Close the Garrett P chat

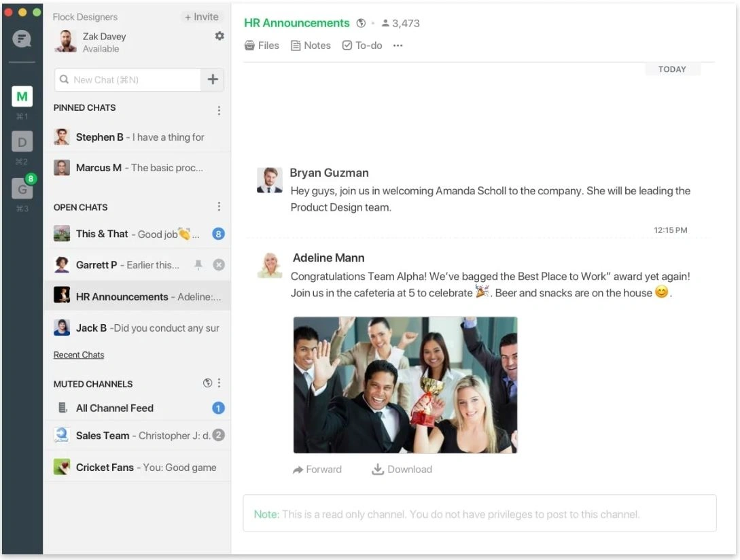(219, 265)
